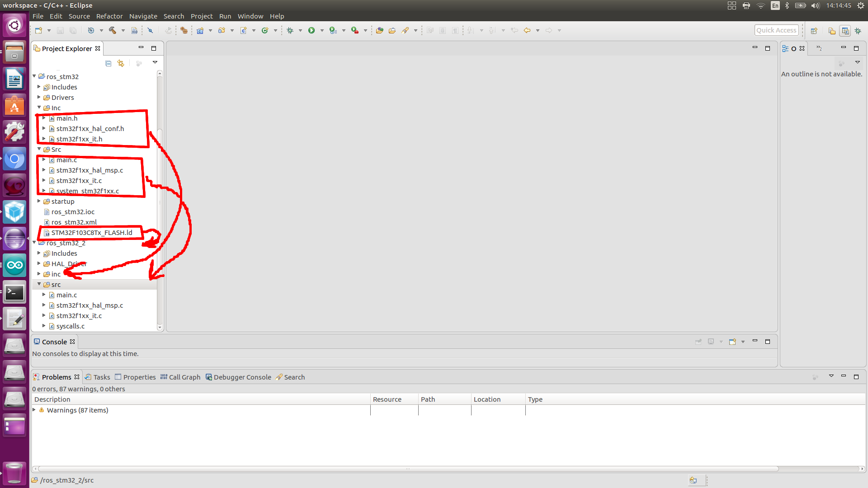Click the Problems horizontal scrollbar
868x488 pixels.
point(408,469)
